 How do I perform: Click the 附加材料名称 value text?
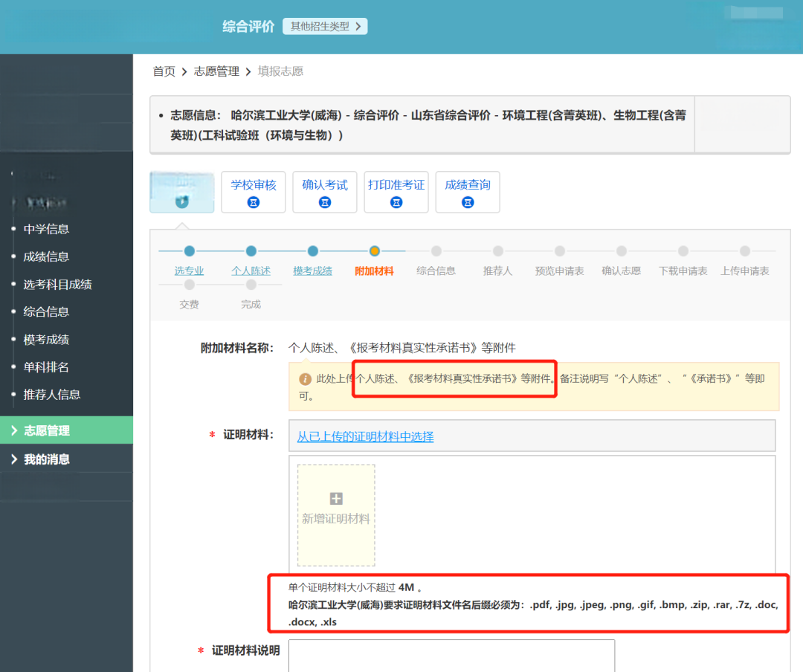pos(402,348)
